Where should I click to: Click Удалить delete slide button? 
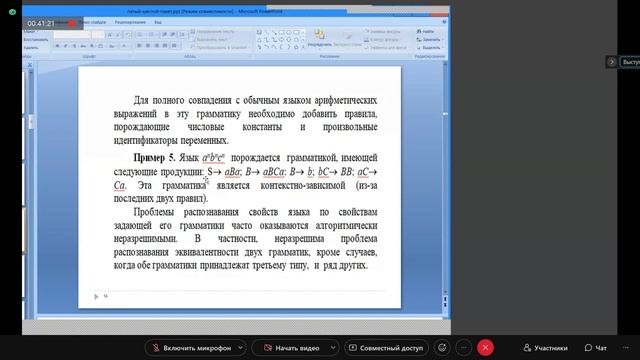pyautogui.click(x=31, y=48)
